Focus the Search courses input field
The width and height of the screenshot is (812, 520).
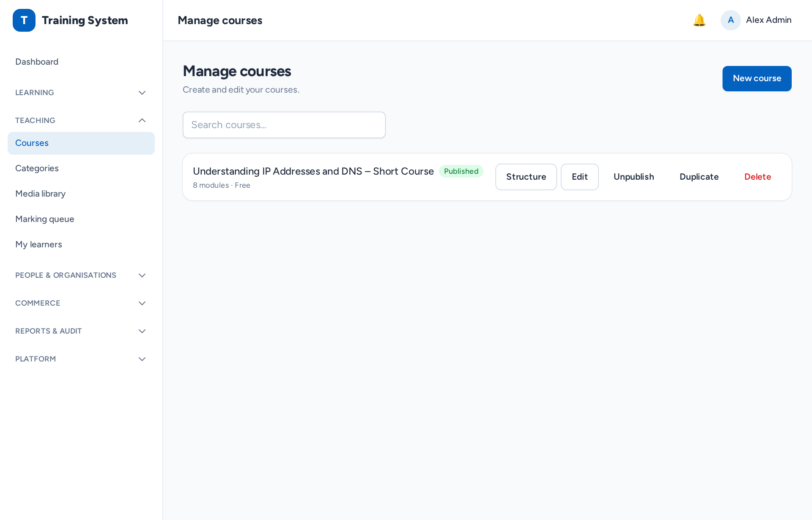(x=284, y=125)
